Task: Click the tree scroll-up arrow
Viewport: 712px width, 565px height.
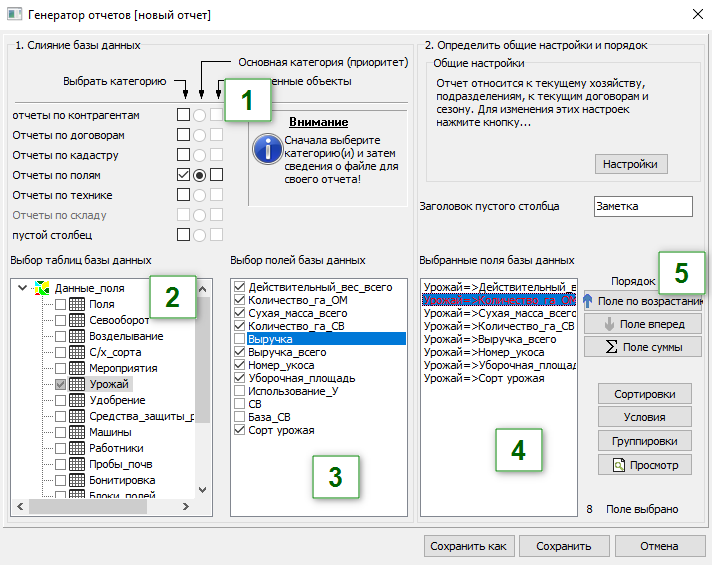Action: coord(203,289)
